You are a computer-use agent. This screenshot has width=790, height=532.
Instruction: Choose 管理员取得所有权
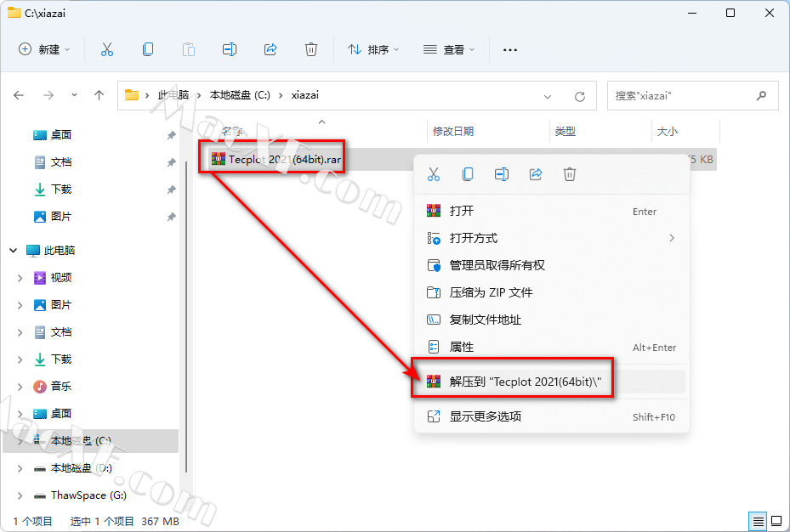coord(551,265)
